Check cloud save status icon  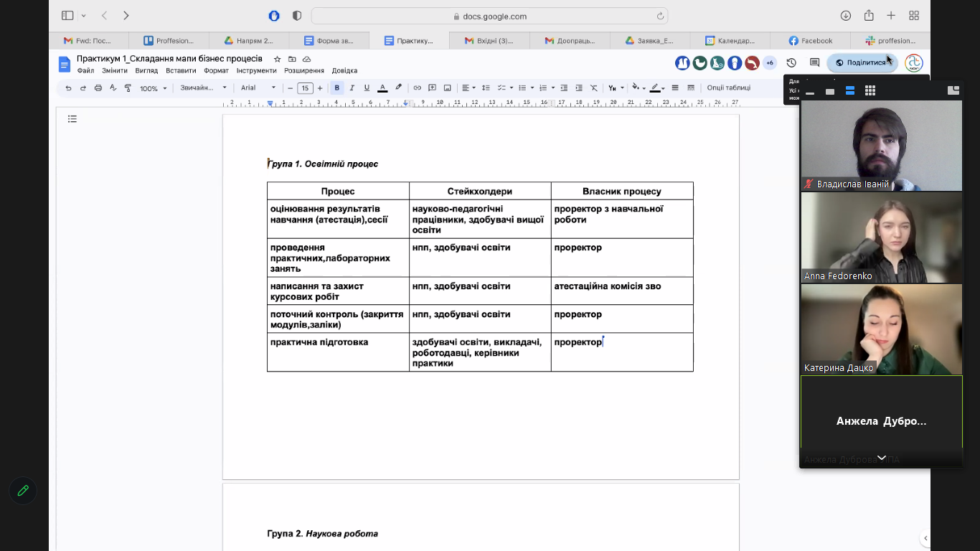coord(307,59)
